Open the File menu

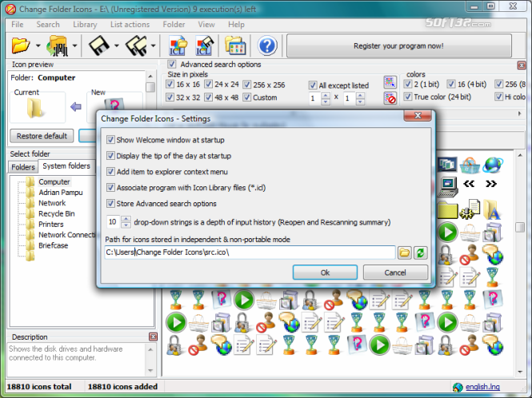pyautogui.click(x=17, y=25)
